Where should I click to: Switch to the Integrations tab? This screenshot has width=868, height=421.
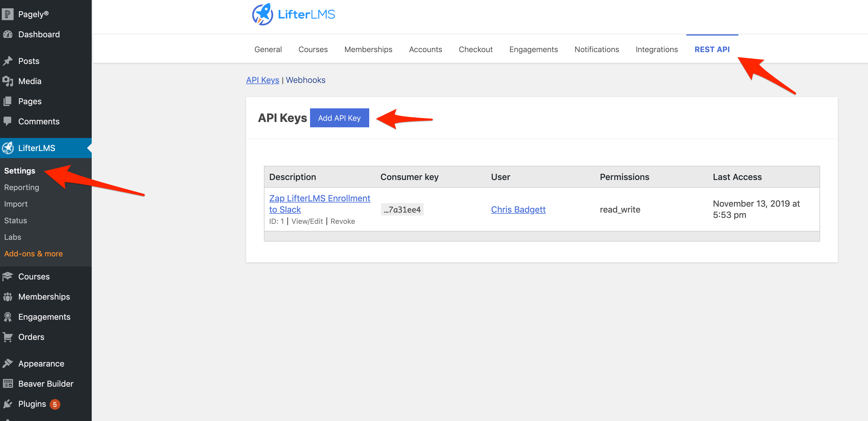tap(656, 49)
